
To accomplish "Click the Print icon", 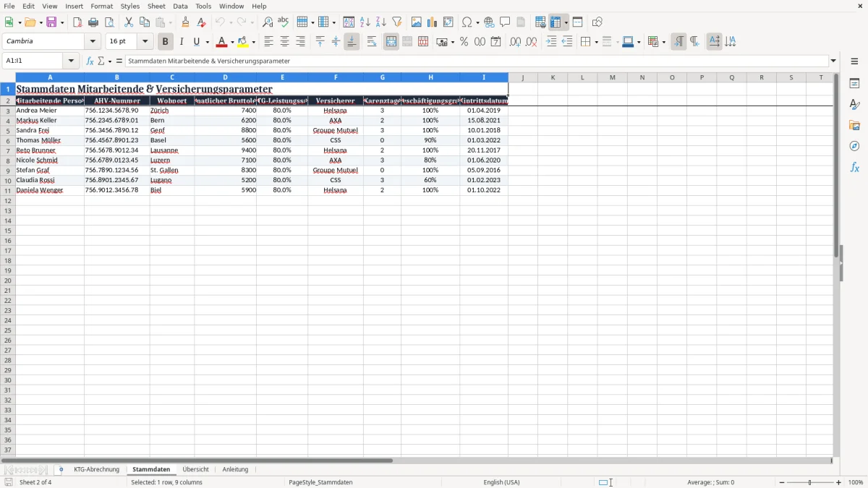I will pos(93,22).
